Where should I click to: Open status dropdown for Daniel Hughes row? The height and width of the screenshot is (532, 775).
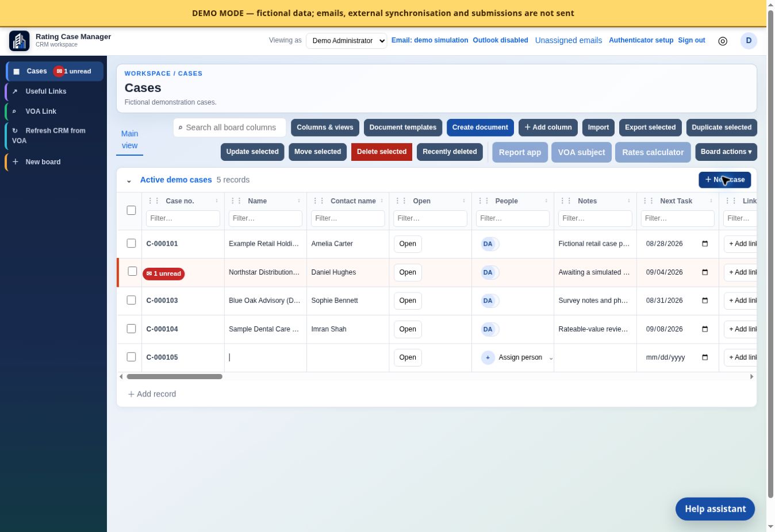click(408, 272)
